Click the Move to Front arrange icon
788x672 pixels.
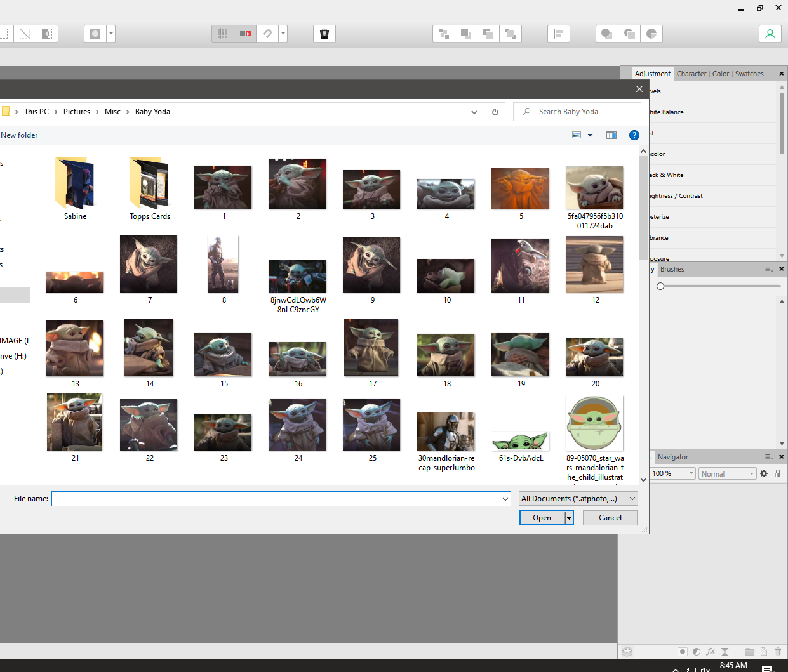pyautogui.click(x=511, y=34)
